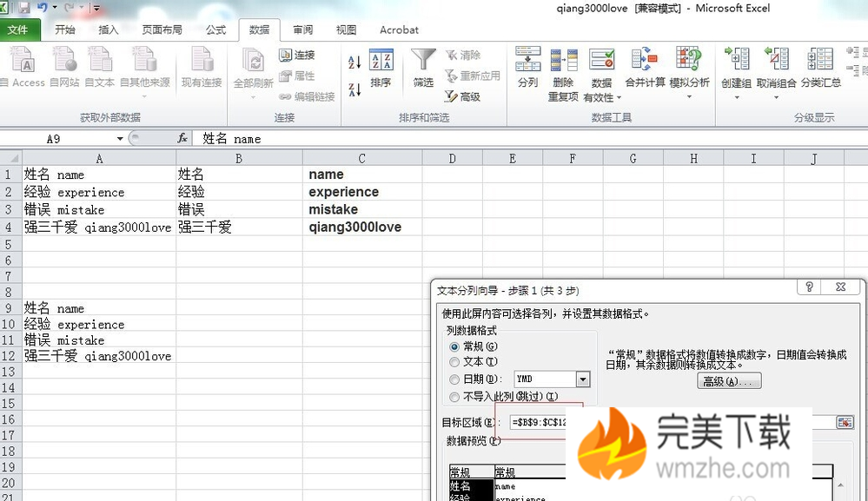Click the Ungroup (取消组合) icon
This screenshot has height=501, width=868.
click(x=776, y=60)
